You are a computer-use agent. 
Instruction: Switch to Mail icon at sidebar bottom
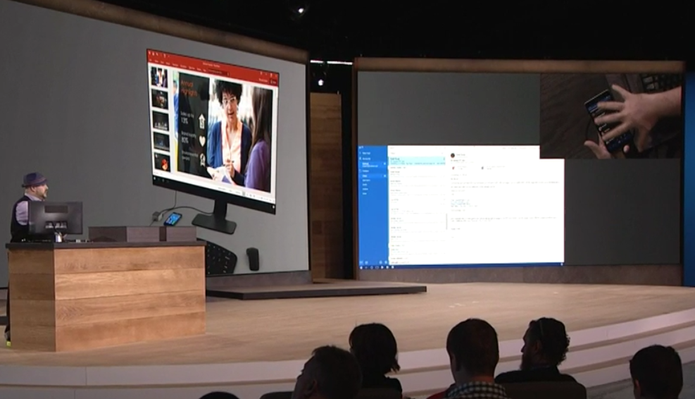click(x=362, y=262)
